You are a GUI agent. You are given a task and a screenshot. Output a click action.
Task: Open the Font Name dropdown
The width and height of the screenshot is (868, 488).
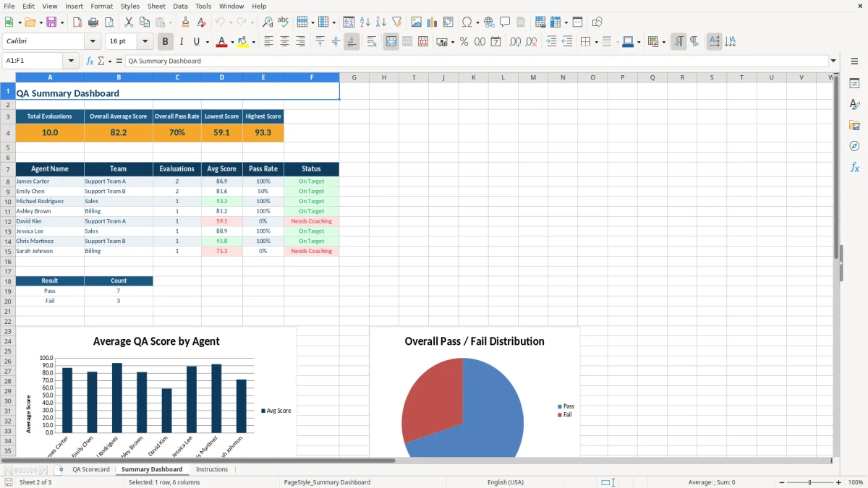(93, 42)
